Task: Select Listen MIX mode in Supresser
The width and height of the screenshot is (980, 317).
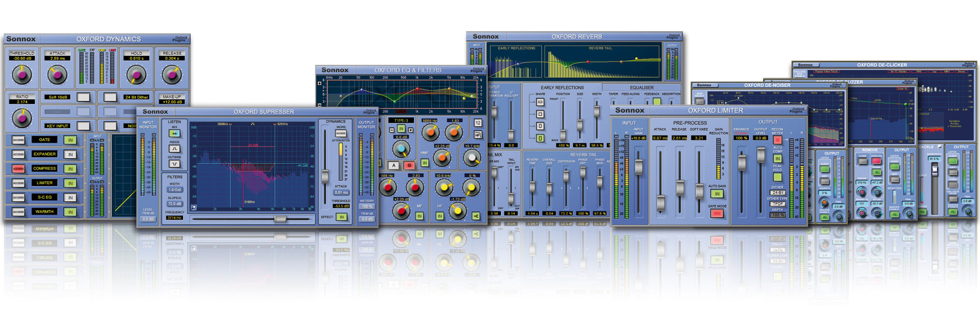Action: click(x=175, y=134)
